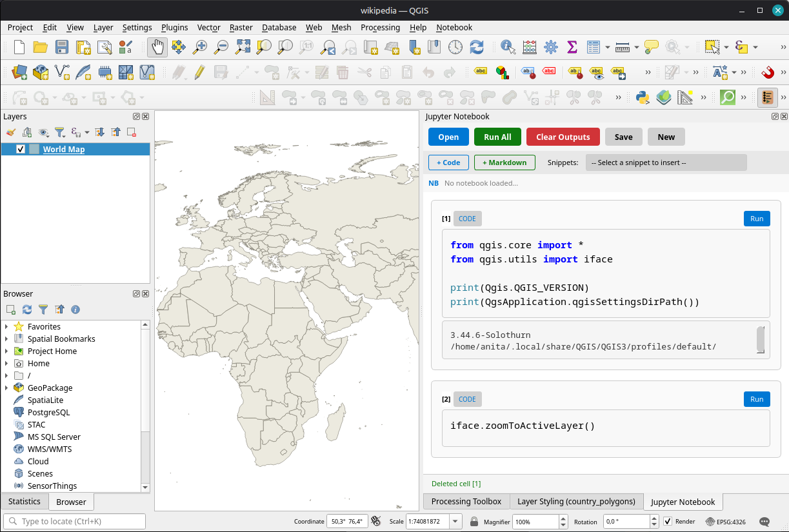Toggle the scale lock padlock icon
This screenshot has height=532, width=789.
coord(474,521)
